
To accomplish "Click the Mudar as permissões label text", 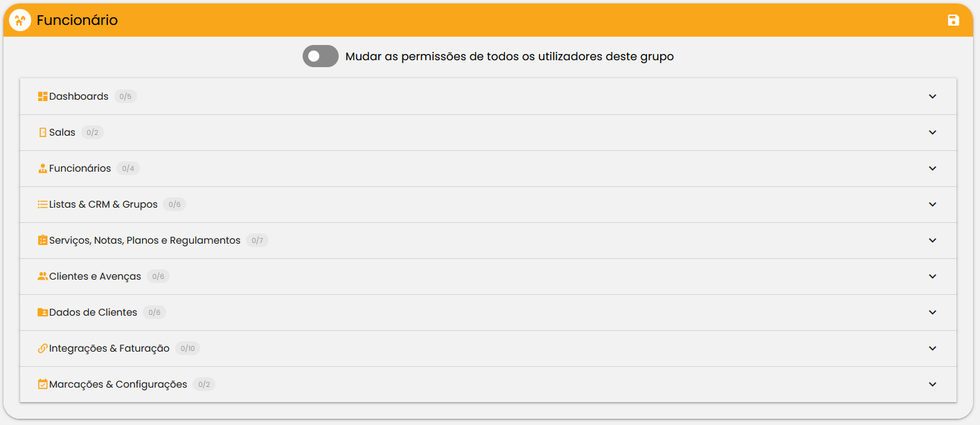I will pos(510,56).
